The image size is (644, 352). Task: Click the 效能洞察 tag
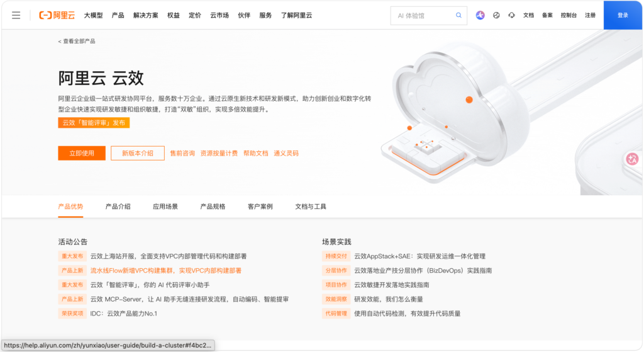point(336,299)
